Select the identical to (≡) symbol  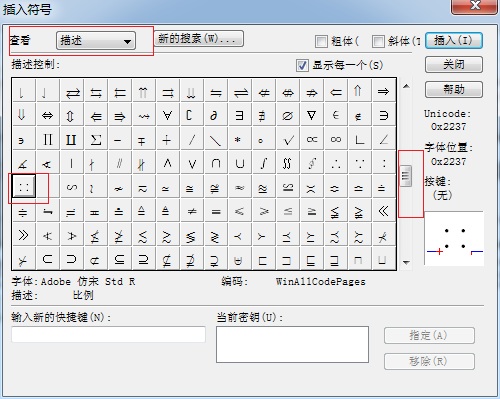216,211
